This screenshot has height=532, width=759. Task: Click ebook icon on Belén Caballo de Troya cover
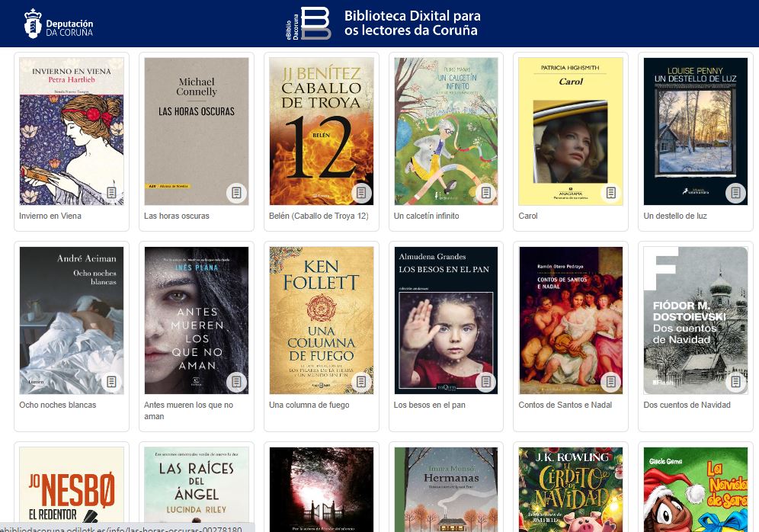[361, 193]
